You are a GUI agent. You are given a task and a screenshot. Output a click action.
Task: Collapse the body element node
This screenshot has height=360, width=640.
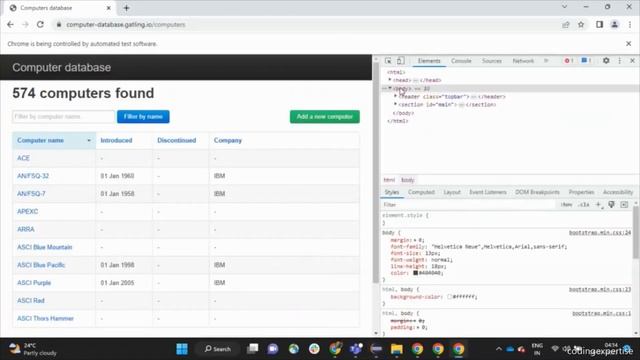[x=389, y=88]
